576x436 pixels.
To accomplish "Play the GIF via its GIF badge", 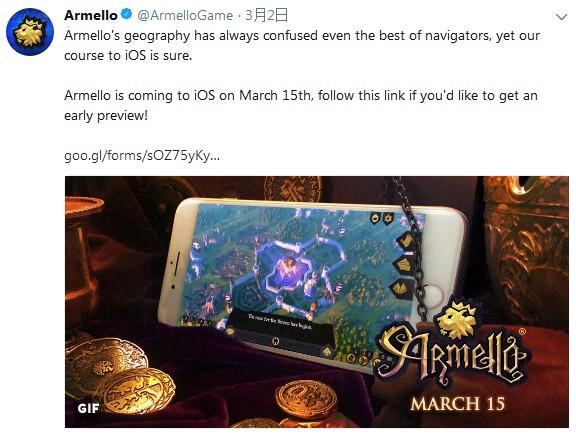I will pos(89,408).
